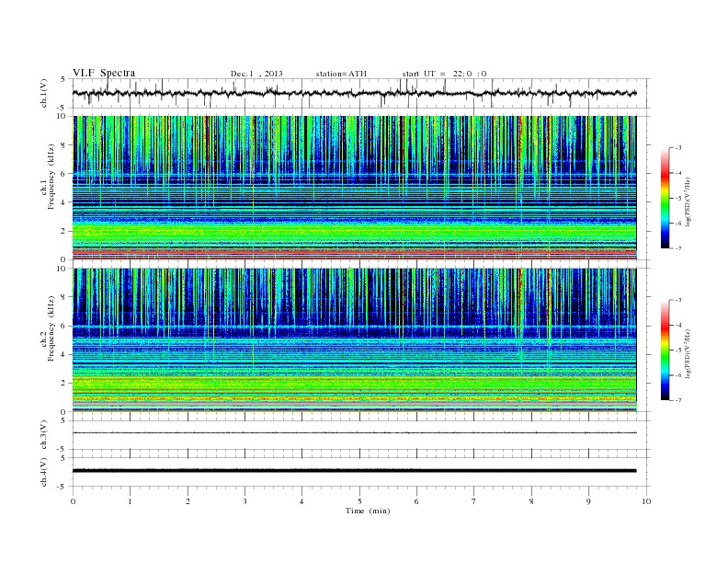Viewport: 728px width, 563px height.
Task: Click the "1" tick on the time axis
Action: (x=130, y=501)
